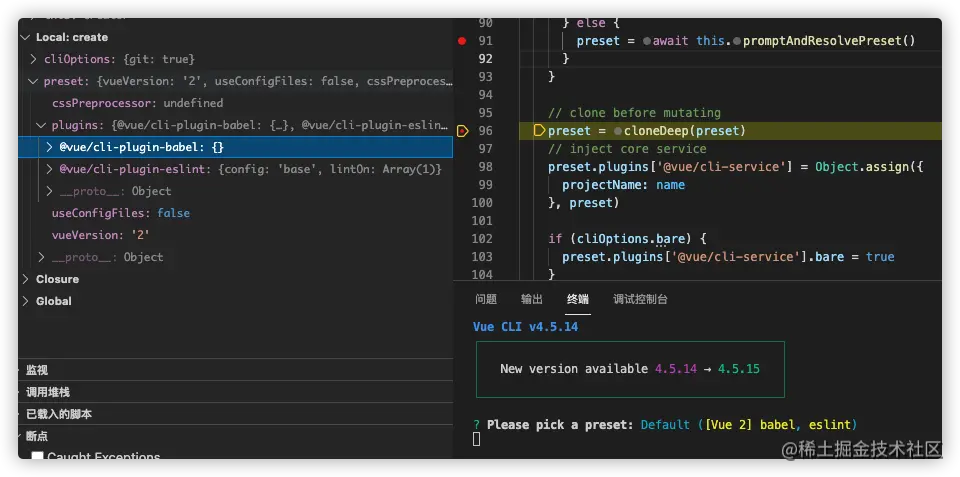Switch to the 输出 tab

(x=532, y=299)
